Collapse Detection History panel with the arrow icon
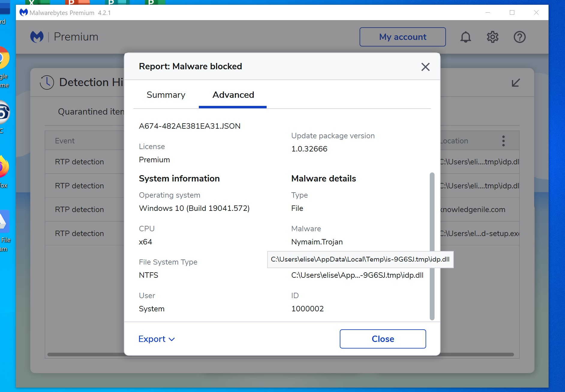The image size is (565, 392). pos(516,82)
